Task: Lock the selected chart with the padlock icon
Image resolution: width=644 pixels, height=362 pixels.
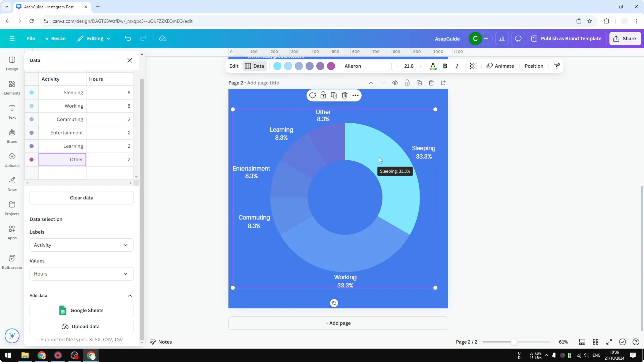Action: pos(323,95)
